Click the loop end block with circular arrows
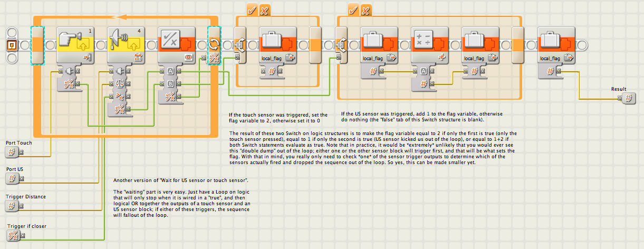 tap(214, 45)
